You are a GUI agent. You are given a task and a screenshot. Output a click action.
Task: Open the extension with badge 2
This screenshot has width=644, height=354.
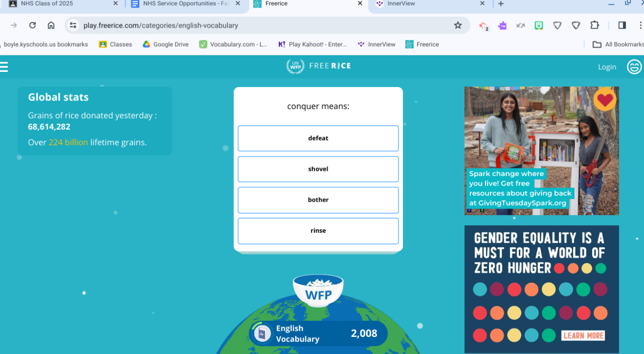(484, 26)
